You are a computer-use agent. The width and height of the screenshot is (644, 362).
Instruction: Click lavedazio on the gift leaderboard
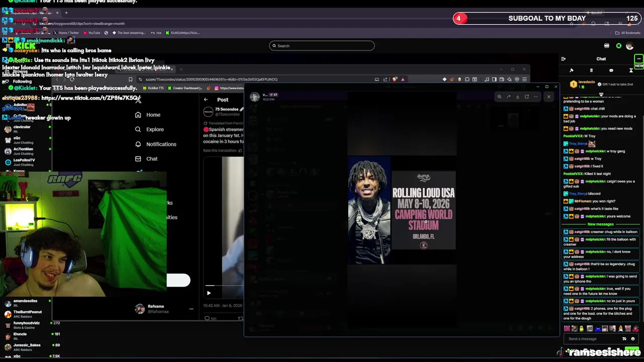coord(586,82)
